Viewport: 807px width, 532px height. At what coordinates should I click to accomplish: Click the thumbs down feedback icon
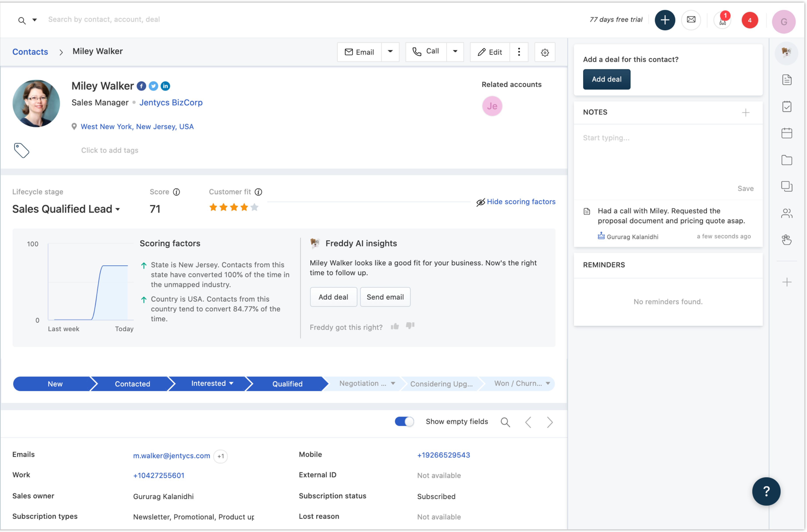(410, 326)
